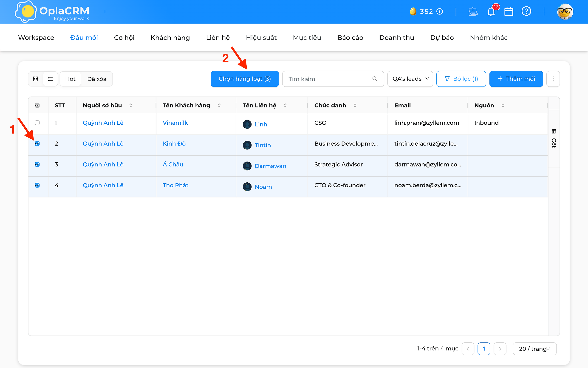Screen dimensions: 588x368
Task: Click Tintin's contact avatar
Action: (x=247, y=145)
